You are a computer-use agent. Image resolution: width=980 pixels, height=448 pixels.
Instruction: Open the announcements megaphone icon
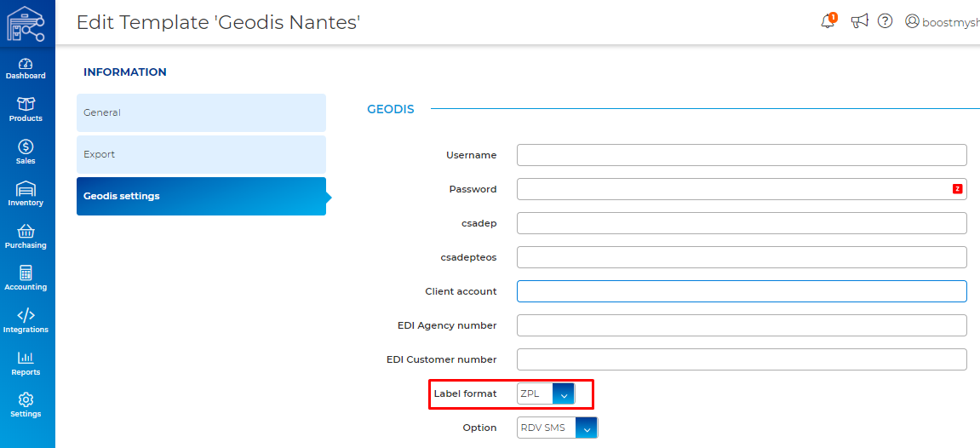859,21
